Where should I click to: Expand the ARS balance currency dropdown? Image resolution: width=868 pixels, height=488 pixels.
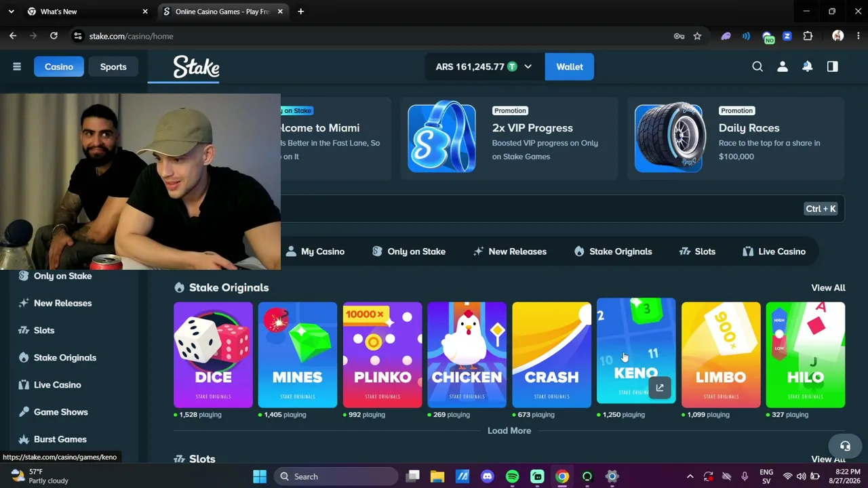(528, 66)
